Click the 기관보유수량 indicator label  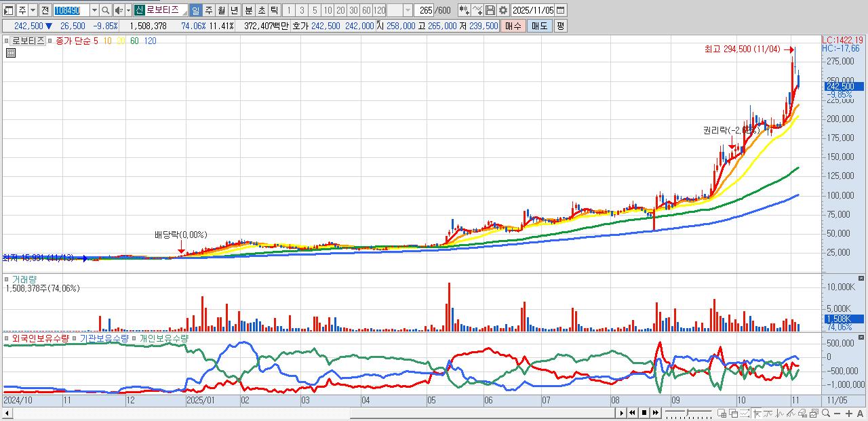(103, 338)
